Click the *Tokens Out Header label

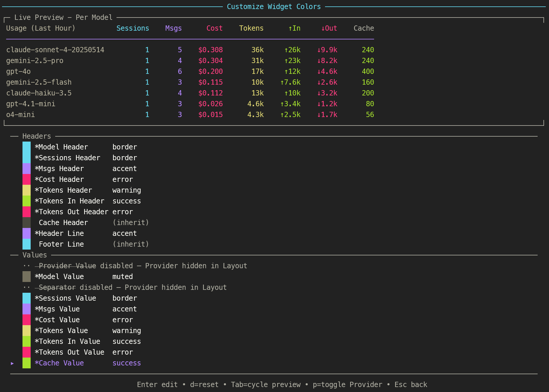click(x=72, y=212)
